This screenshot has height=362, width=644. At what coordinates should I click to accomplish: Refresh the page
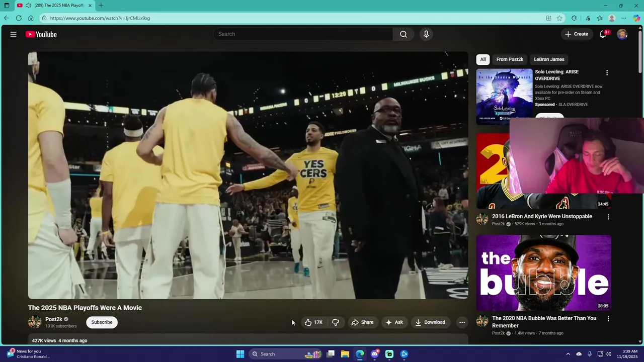tap(19, 18)
